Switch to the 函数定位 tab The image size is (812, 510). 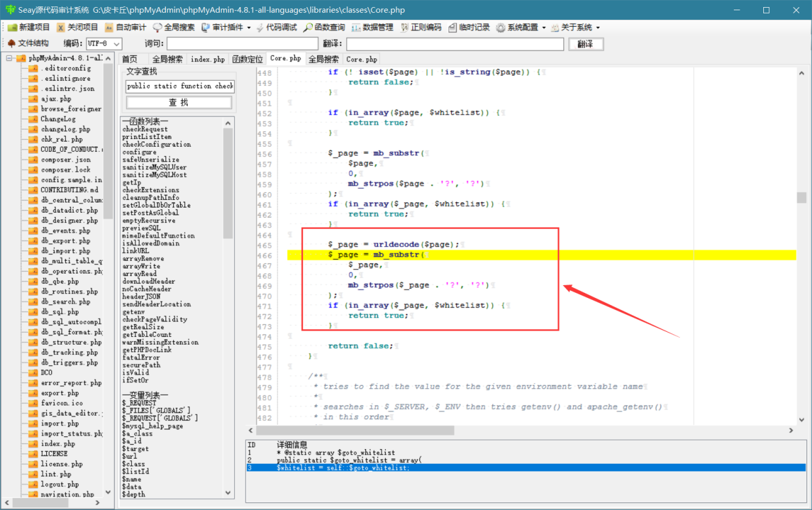(247, 59)
